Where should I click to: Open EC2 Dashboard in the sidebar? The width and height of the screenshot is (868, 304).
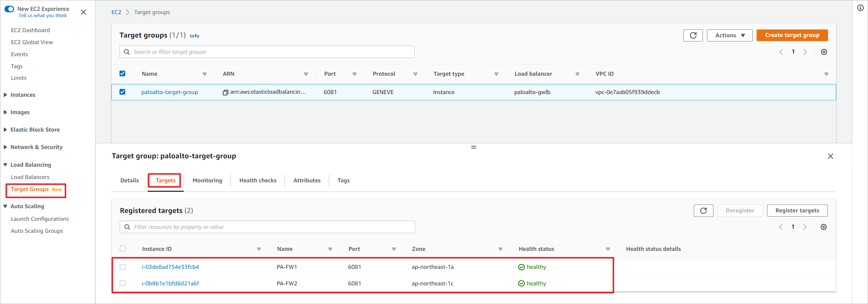point(30,30)
